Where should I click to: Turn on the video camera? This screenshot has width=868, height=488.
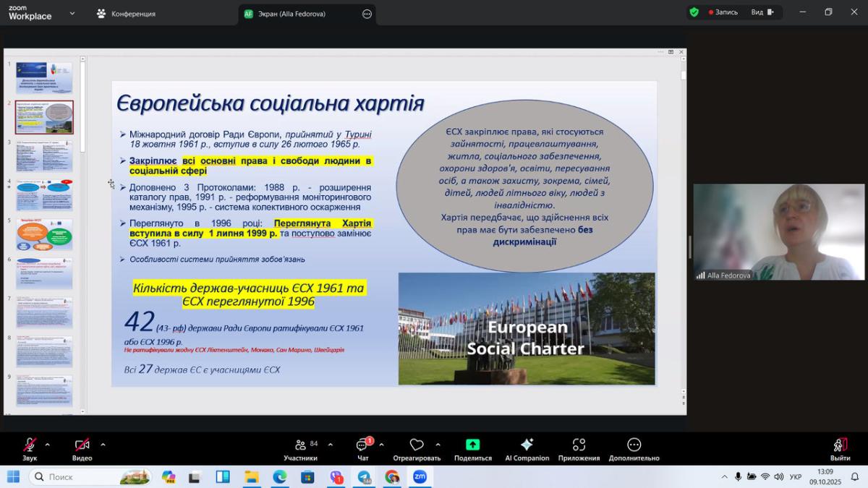point(82,445)
